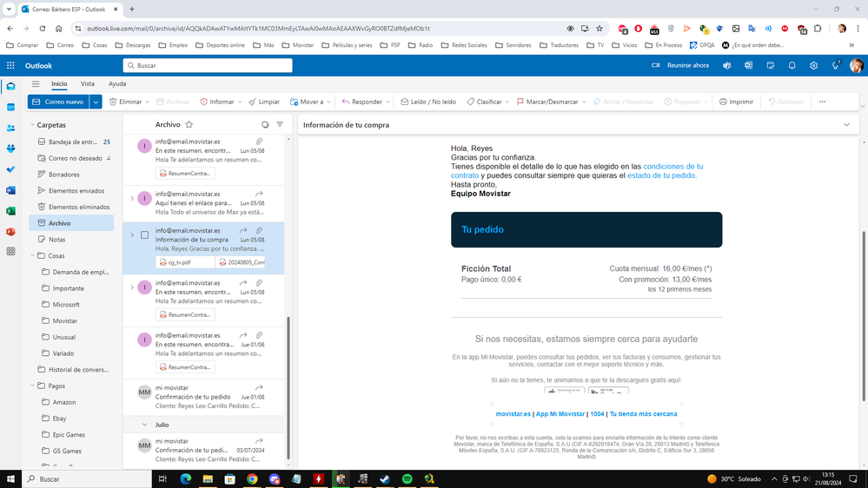Open Correo nuevo dropdown arrow
This screenshot has height=488, width=868.
(96, 102)
